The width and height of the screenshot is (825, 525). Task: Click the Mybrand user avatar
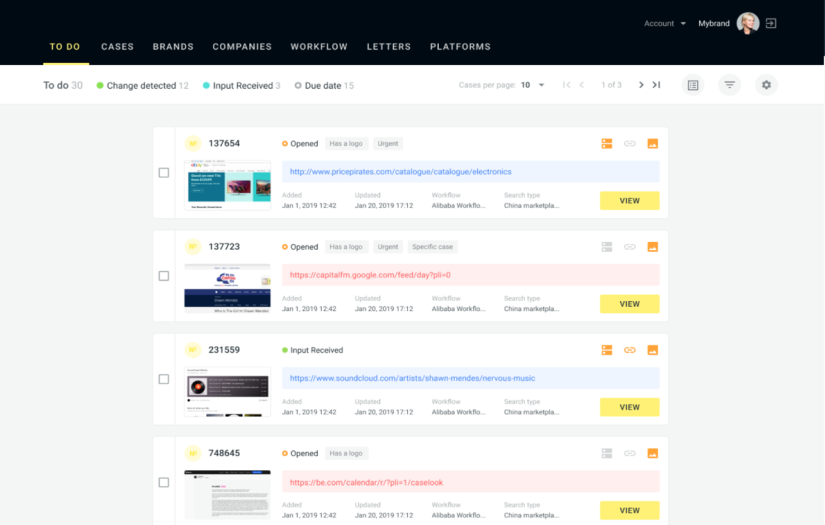[x=748, y=23]
